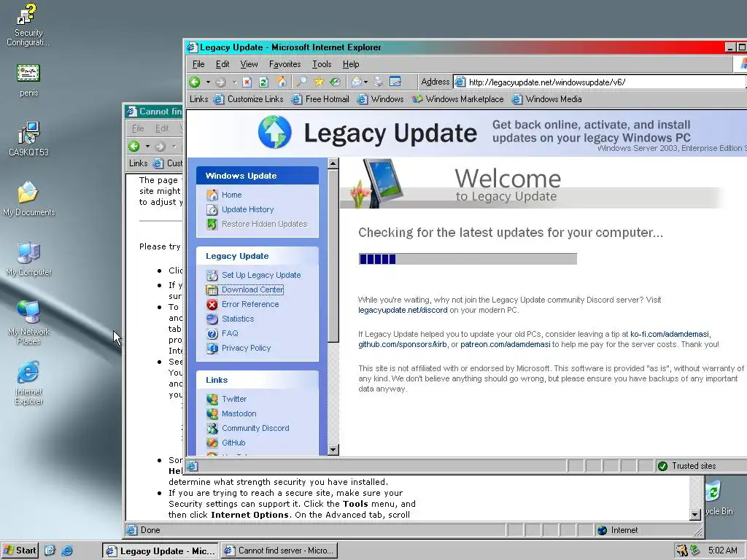Open the Twitter link in sidebar
The width and height of the screenshot is (747, 560).
(x=234, y=399)
